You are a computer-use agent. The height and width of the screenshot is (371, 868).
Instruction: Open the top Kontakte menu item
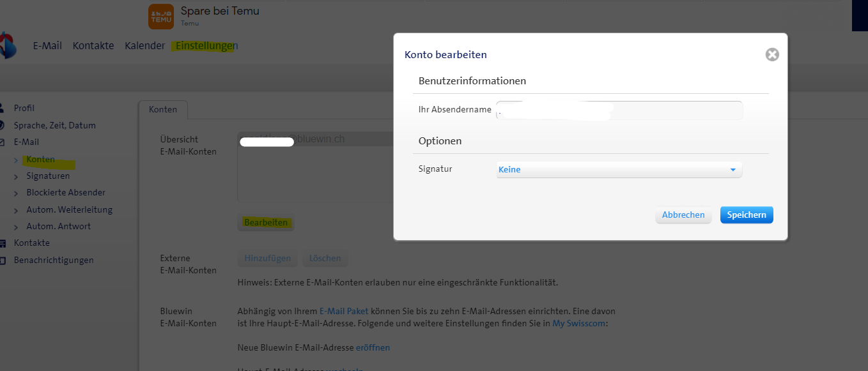93,46
